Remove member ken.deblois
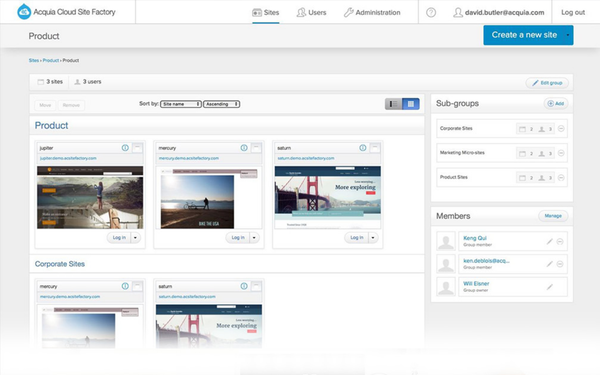This screenshot has height=375, width=600. pyautogui.click(x=560, y=264)
